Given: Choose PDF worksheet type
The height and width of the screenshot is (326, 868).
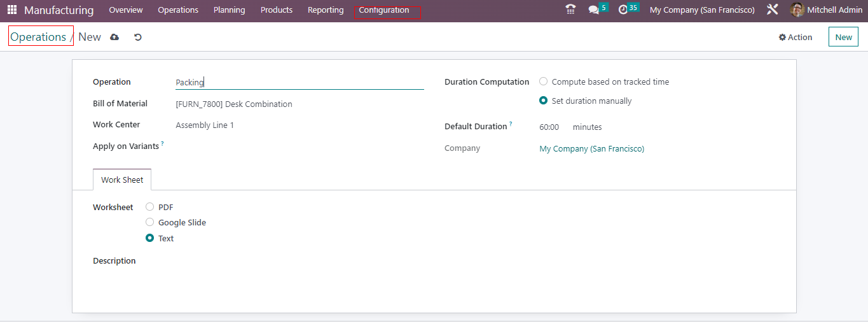Looking at the screenshot, I should tap(150, 207).
